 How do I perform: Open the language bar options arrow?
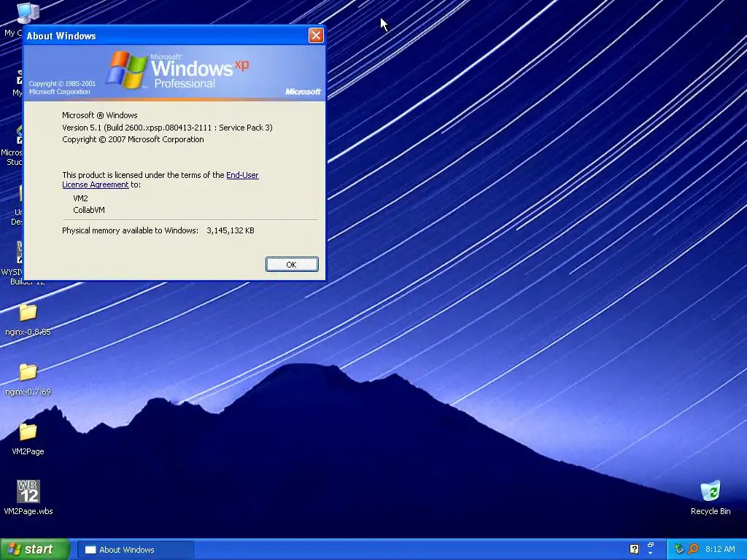coord(650,554)
